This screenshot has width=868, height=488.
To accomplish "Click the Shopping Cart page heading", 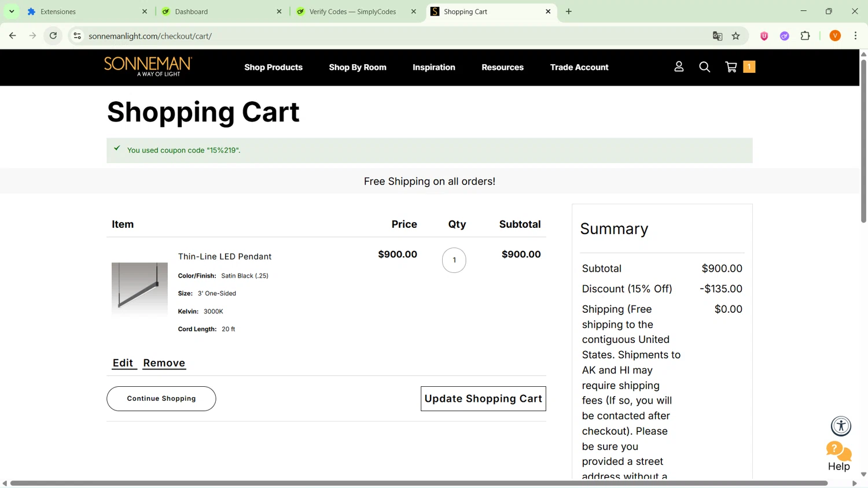I will click(x=203, y=112).
